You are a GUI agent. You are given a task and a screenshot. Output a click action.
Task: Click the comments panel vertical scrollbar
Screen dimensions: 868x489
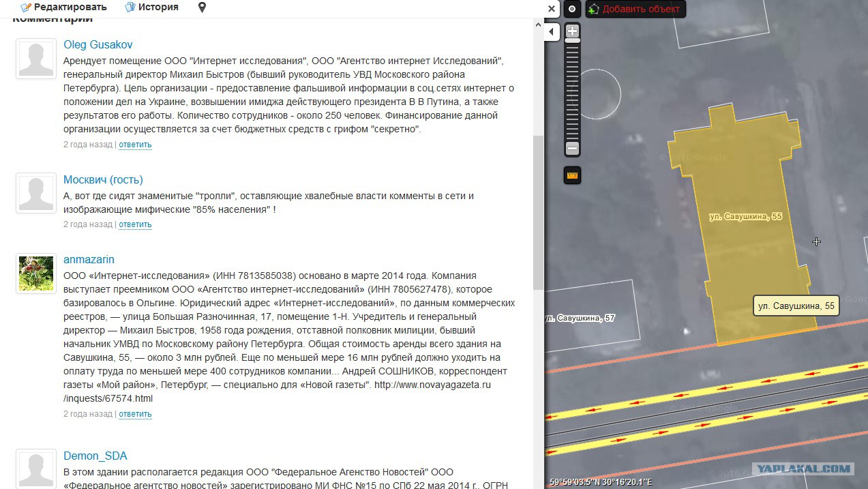(x=539, y=213)
